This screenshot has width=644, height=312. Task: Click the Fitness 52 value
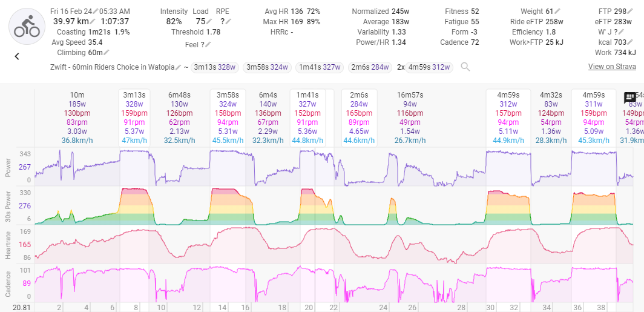475,12
